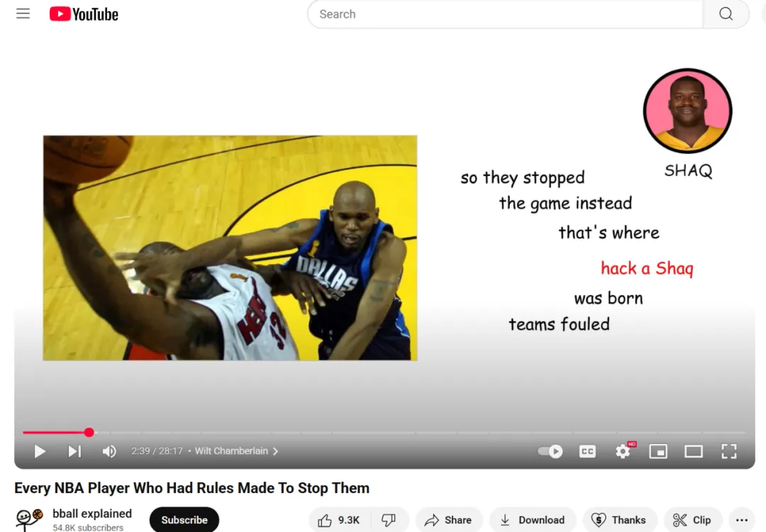Toggle closed captions on the video
The width and height of the screenshot is (766, 532).
(x=587, y=451)
